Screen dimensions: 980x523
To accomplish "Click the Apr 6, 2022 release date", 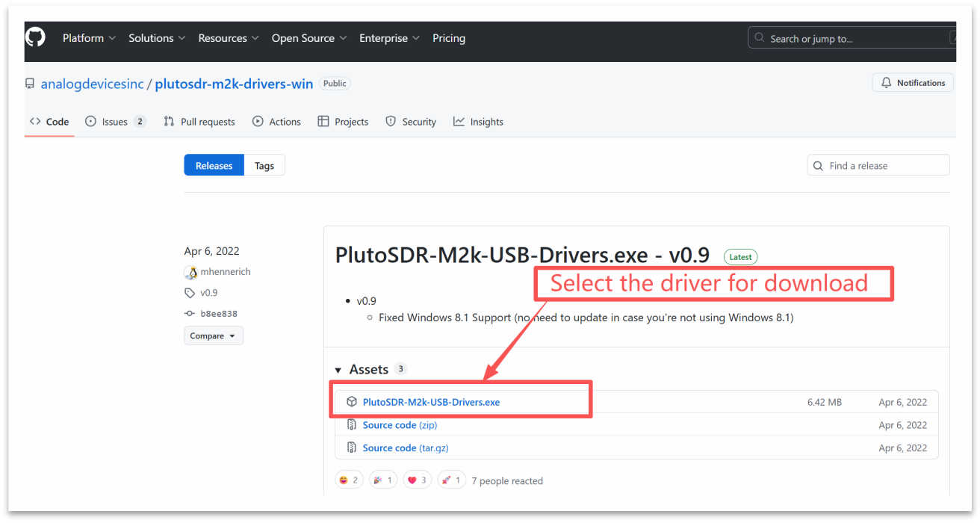I will point(212,251).
